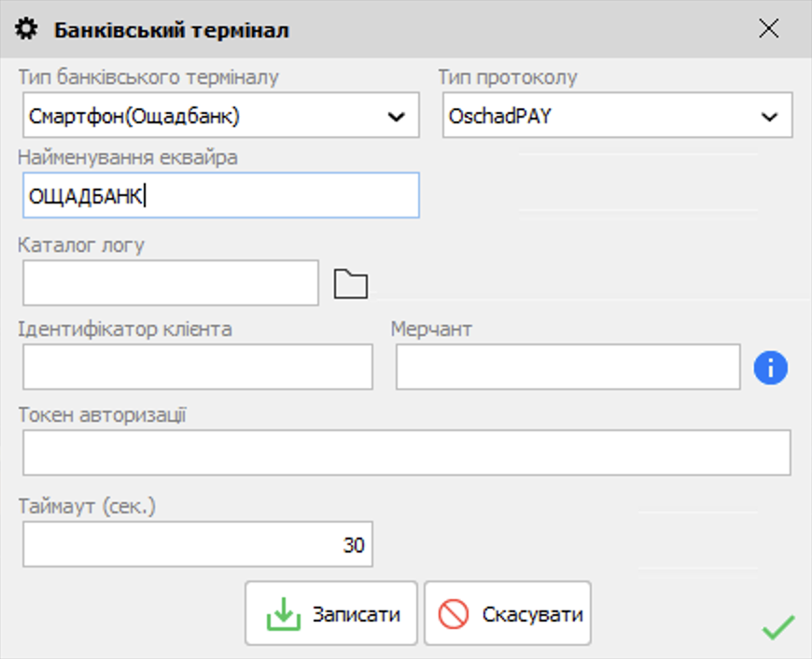
Task: Close the Банківський термінал dialog
Action: (768, 29)
